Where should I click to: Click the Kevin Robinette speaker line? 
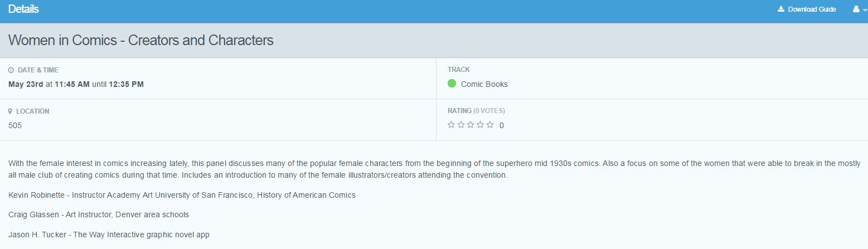pyautogui.click(x=182, y=195)
